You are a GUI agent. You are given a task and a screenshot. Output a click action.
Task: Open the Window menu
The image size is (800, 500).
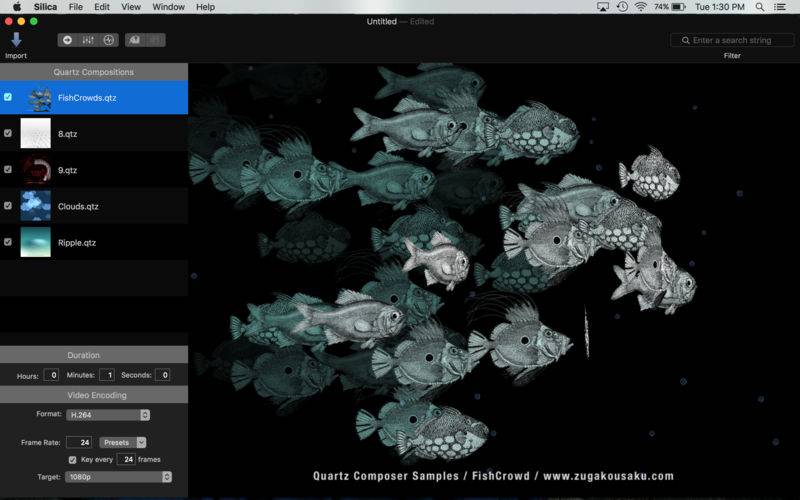168,7
